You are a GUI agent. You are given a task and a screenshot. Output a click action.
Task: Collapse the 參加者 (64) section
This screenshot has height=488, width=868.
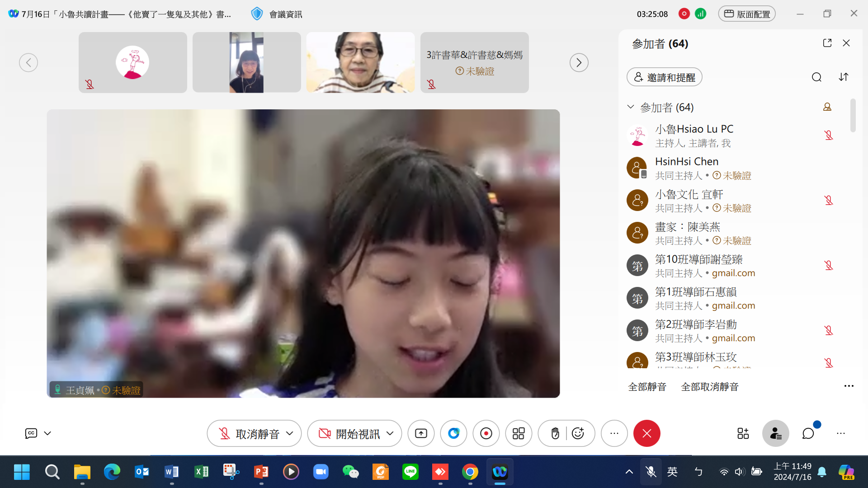click(631, 107)
